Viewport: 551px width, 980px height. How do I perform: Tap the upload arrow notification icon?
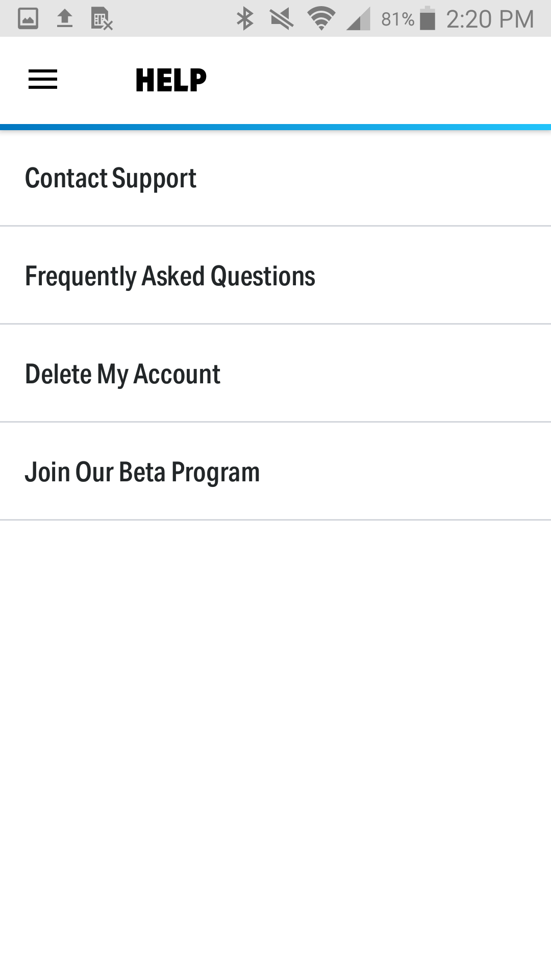tap(65, 19)
